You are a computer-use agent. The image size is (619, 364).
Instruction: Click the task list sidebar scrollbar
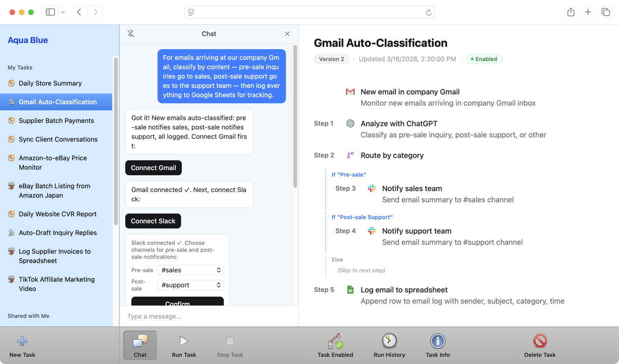click(115, 140)
